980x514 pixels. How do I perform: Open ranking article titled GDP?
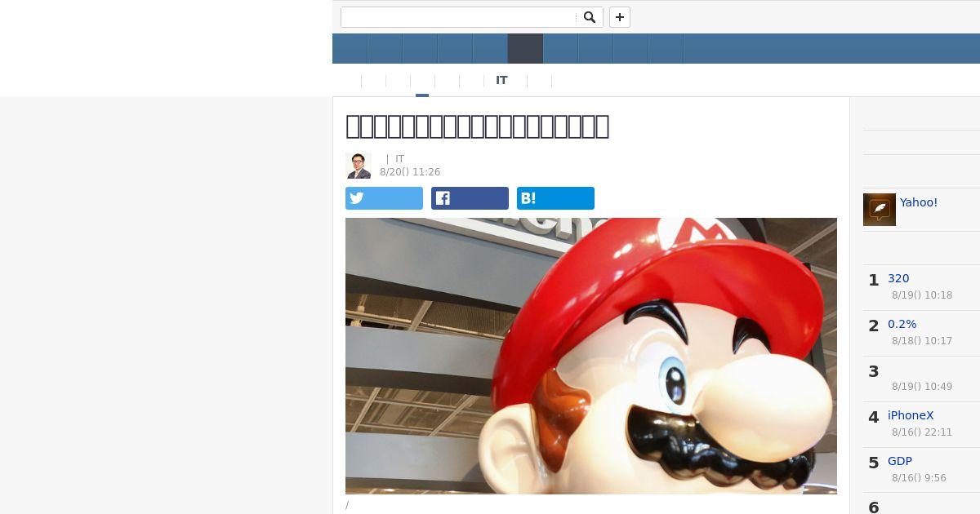900,461
